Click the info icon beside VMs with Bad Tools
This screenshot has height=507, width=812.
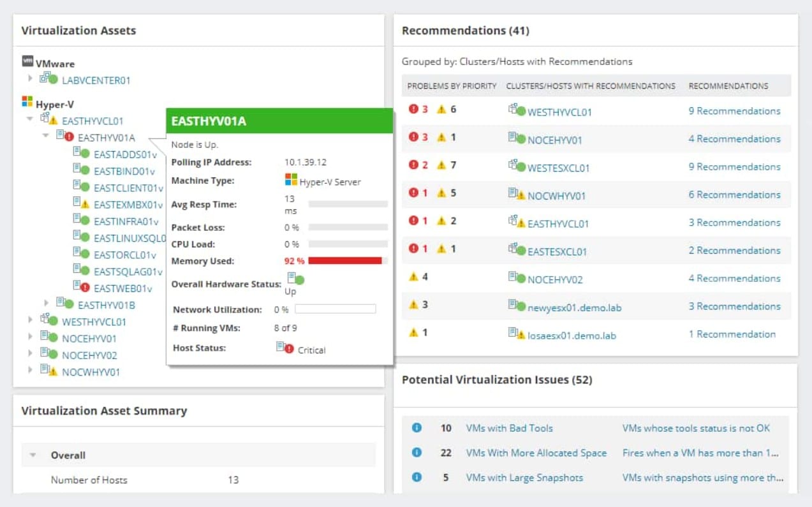coord(417,428)
